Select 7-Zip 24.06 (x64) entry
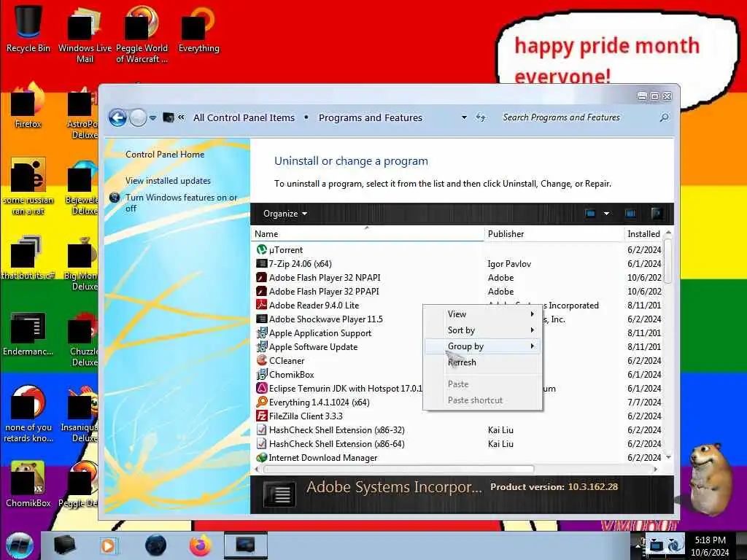The image size is (747, 560). pos(300,263)
